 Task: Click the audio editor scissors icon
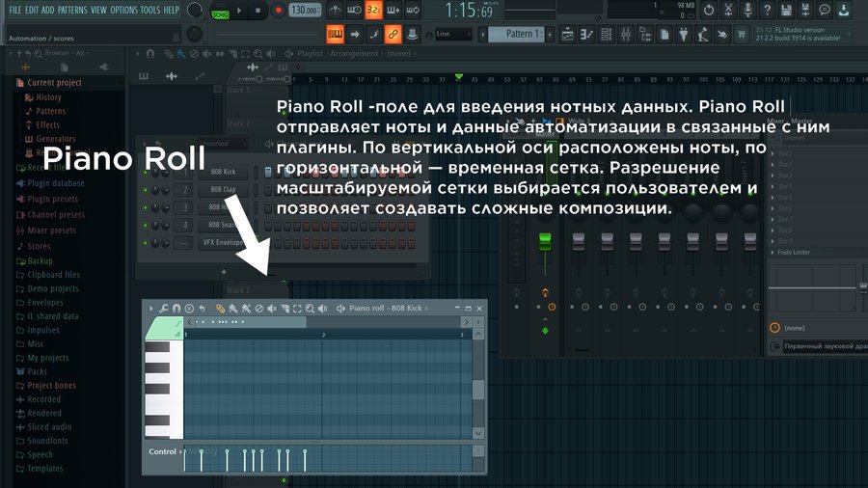point(728,10)
